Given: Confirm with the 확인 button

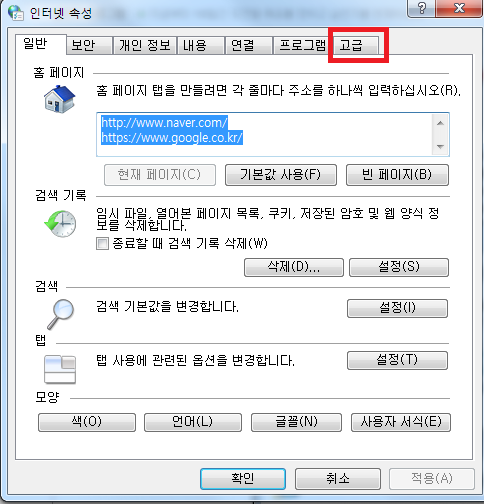Looking at the screenshot, I should [243, 479].
